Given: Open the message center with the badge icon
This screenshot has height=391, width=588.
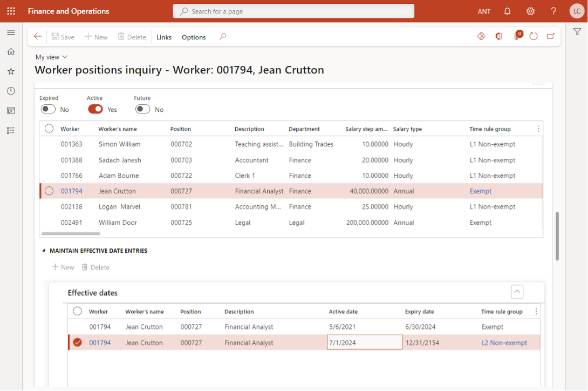Looking at the screenshot, I should [517, 36].
